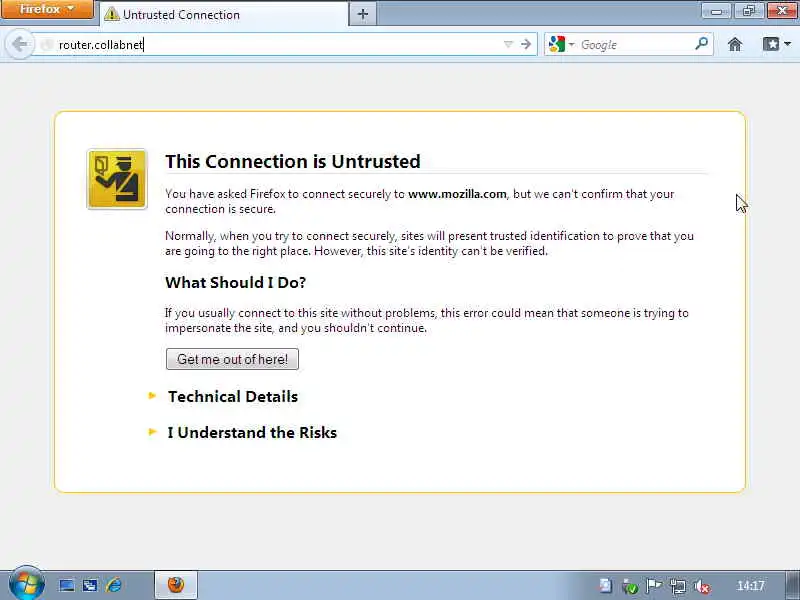800x600 pixels.
Task: Open the Action Center flag tray icon
Action: [654, 586]
